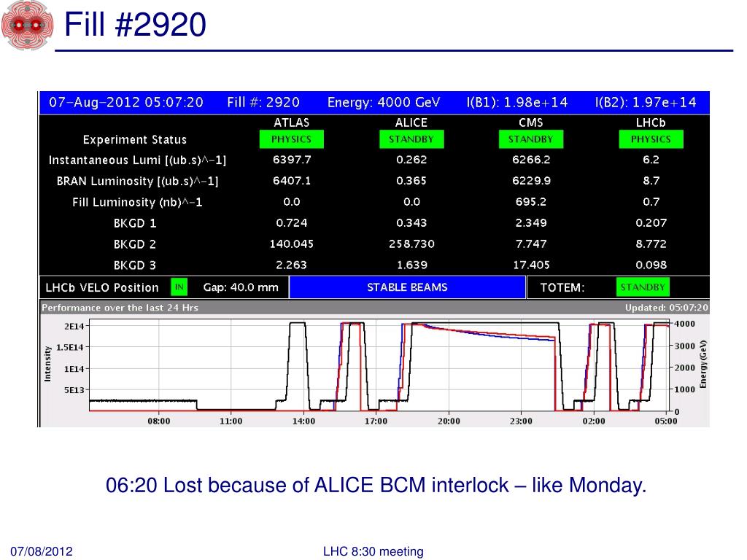Click the Energy (GeV) axis title

click(703, 365)
